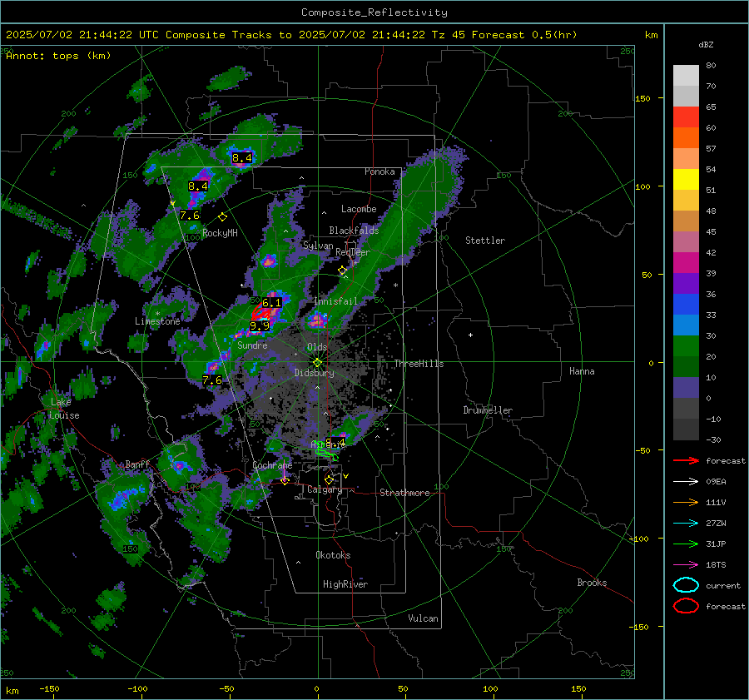Click the Okotoks city label
749x700 pixels.
click(x=333, y=555)
